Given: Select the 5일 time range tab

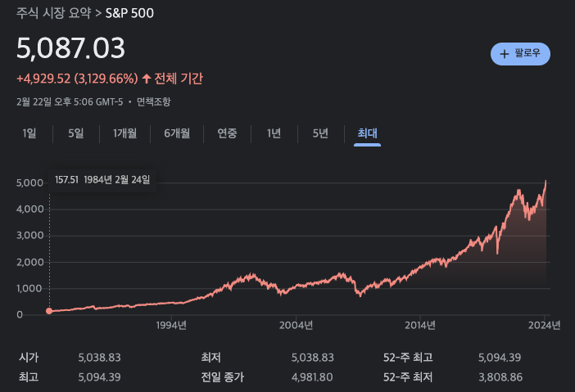Looking at the screenshot, I should click(76, 133).
